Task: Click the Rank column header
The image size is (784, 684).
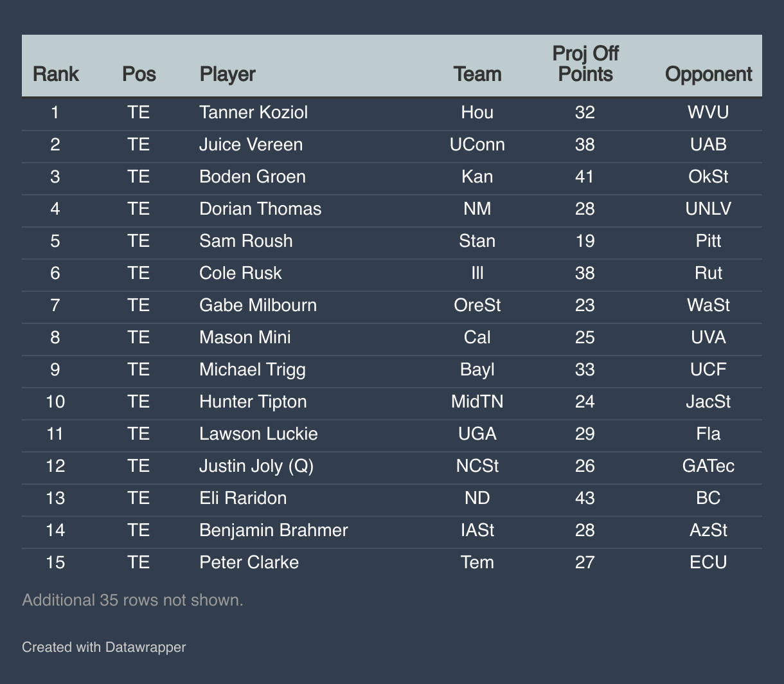Action: point(55,74)
